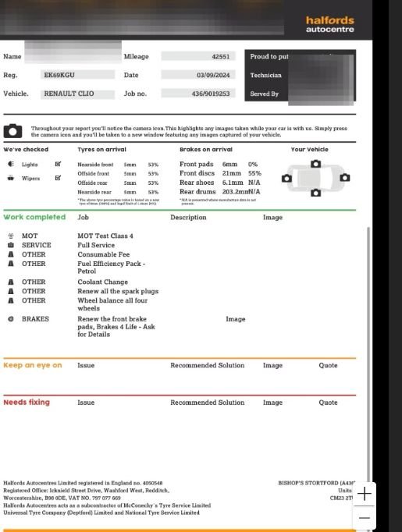Click the Technician label
The height and width of the screenshot is (532, 402).
tap(266, 76)
